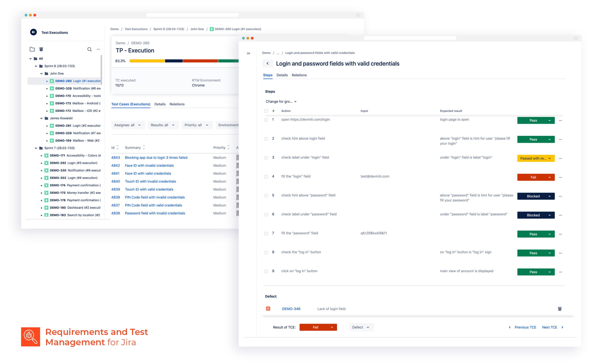The image size is (603, 364).
Task: Open test case id 4842 link
Action: 116,166
